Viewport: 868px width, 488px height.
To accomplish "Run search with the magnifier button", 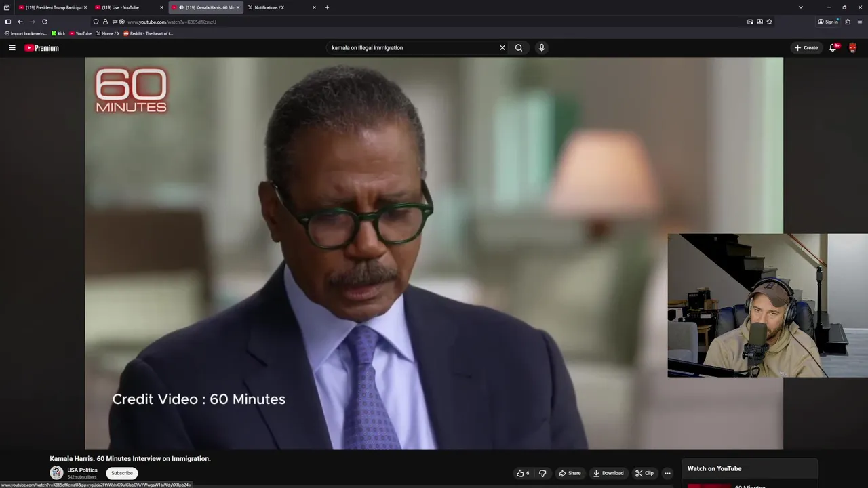I will pyautogui.click(x=519, y=48).
